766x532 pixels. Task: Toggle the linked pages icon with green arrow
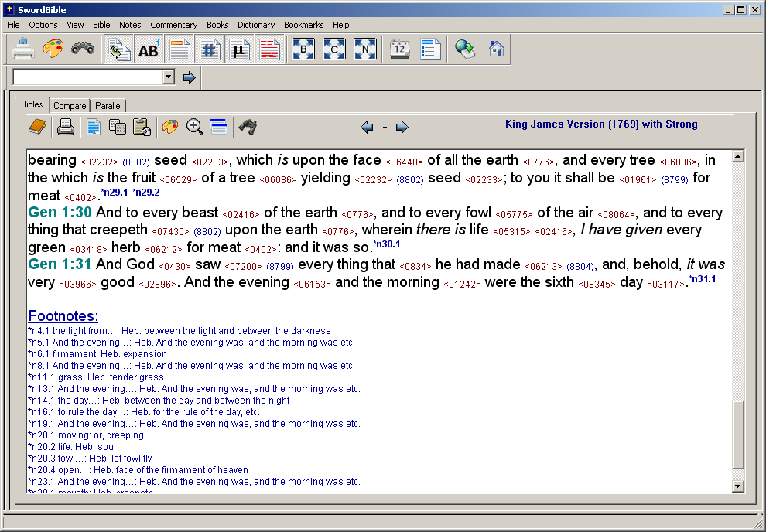pyautogui.click(x=118, y=49)
